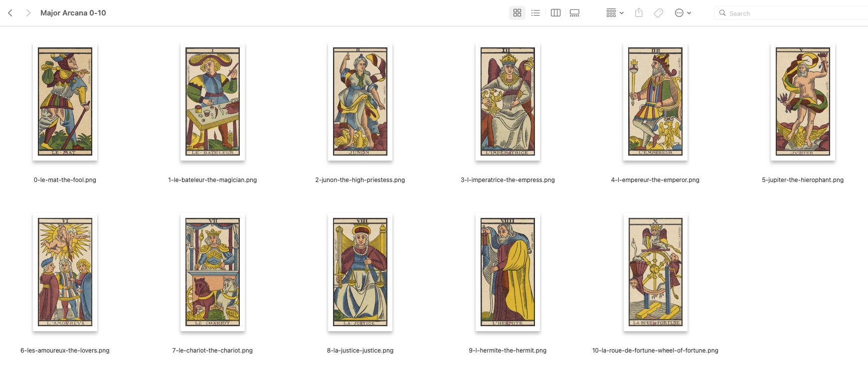Image resolution: width=868 pixels, height=382 pixels.
Task: Select the La Justice card thumbnail
Action: tap(360, 272)
